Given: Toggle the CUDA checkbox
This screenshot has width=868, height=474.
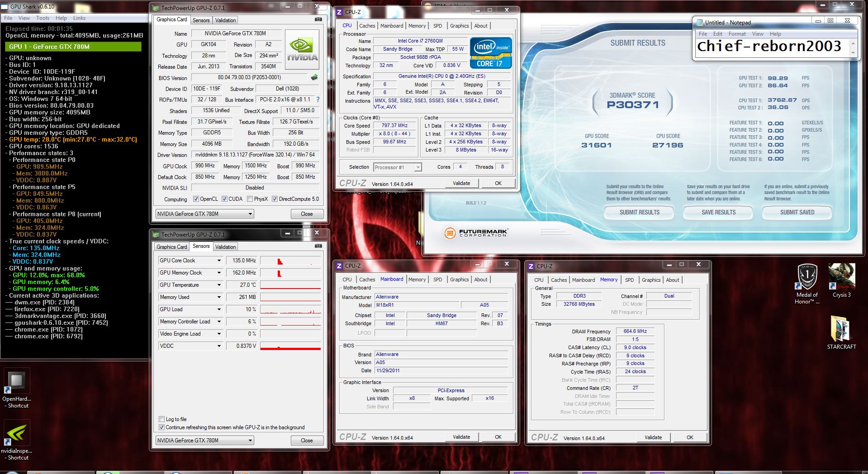Looking at the screenshot, I should coord(224,199).
